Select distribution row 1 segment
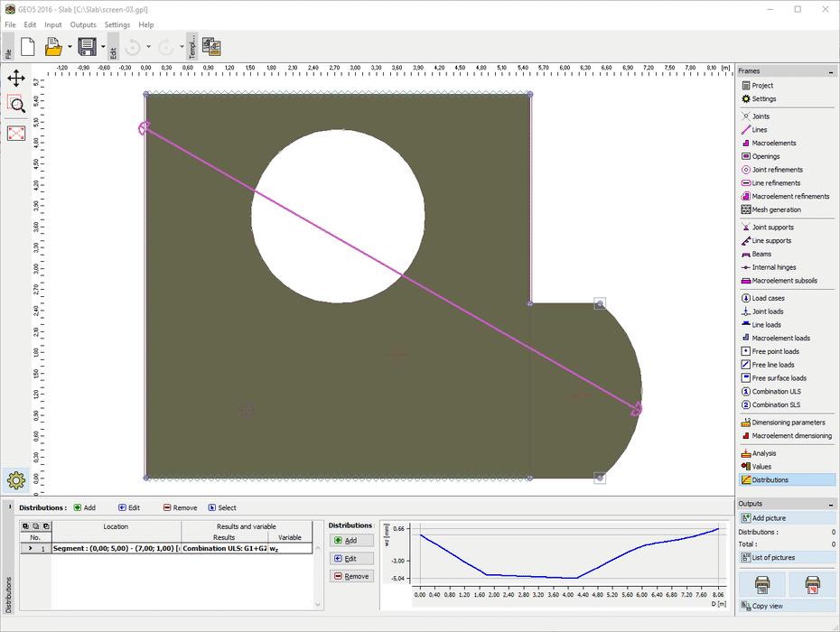The image size is (840, 632). 116,548
